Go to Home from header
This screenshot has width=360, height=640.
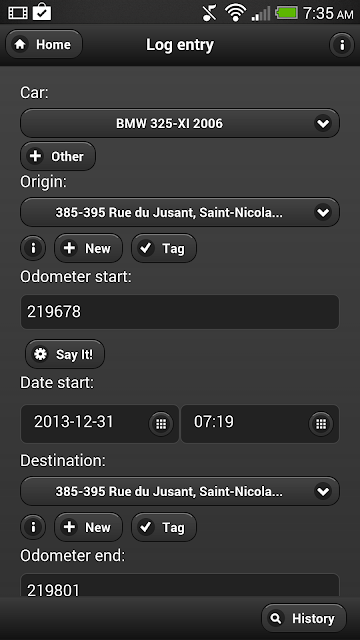[44, 44]
